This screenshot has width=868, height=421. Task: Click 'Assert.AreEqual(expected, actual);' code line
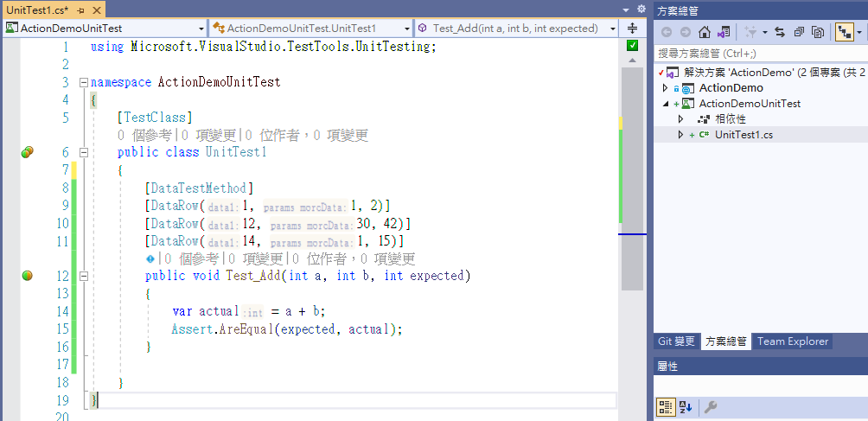(287, 329)
